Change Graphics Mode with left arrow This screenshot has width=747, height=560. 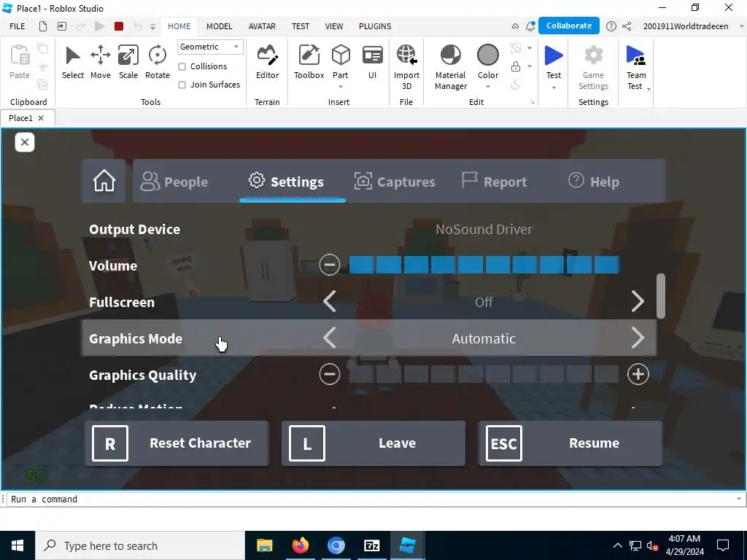point(330,338)
